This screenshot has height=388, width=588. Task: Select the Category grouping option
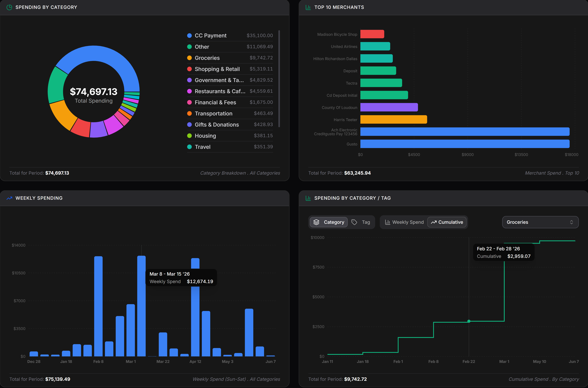click(329, 222)
